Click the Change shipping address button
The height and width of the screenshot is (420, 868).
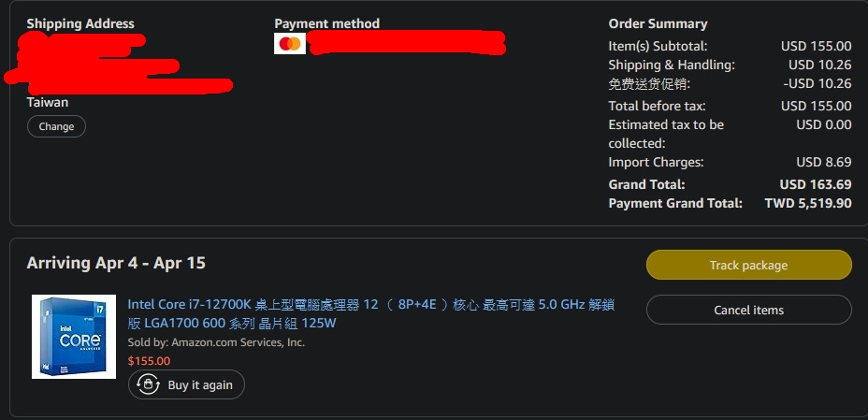[56, 126]
